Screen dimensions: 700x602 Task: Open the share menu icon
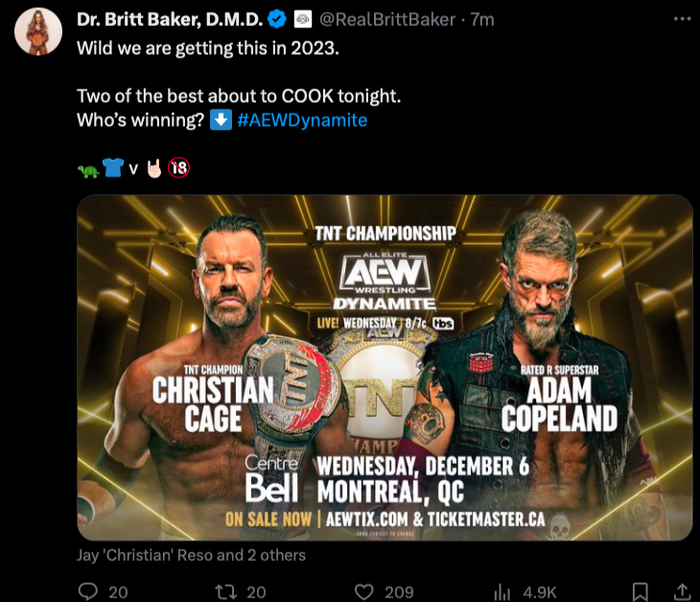682,591
